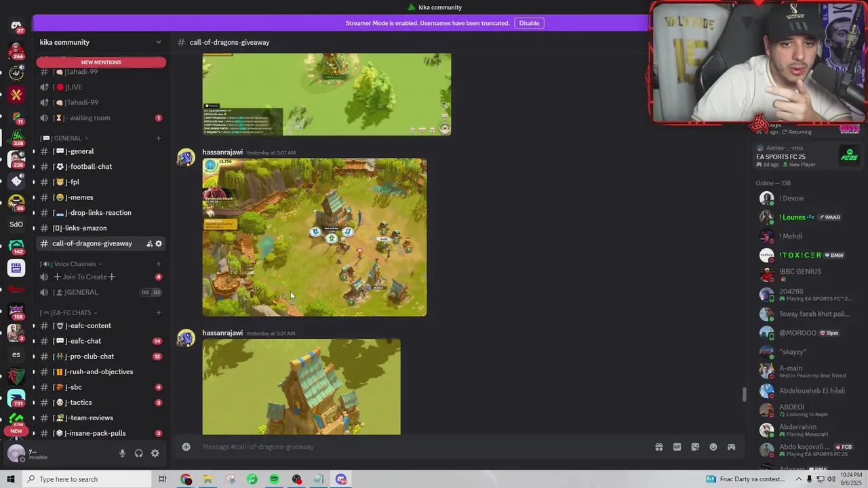Open the ]-memes channel
This screenshot has height=488, width=868.
click(x=100, y=197)
